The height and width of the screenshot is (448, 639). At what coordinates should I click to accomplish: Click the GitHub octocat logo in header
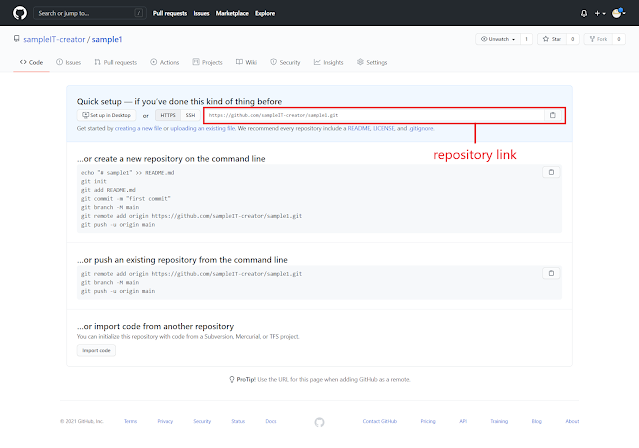pyautogui.click(x=20, y=13)
